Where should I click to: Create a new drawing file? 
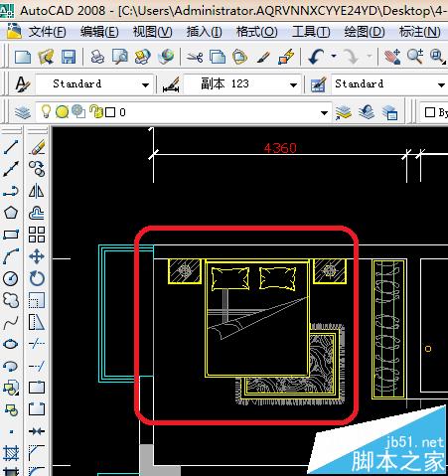[x=23, y=57]
